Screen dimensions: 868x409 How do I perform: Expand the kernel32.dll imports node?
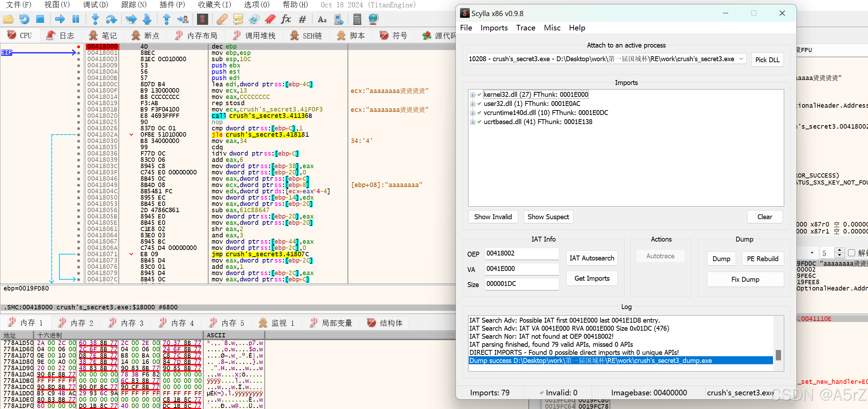(x=473, y=95)
